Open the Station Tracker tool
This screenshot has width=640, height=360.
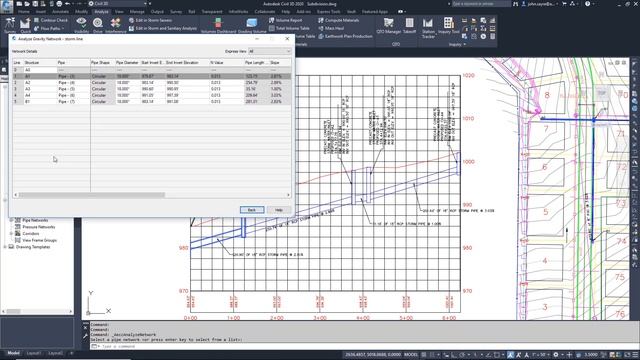click(428, 28)
